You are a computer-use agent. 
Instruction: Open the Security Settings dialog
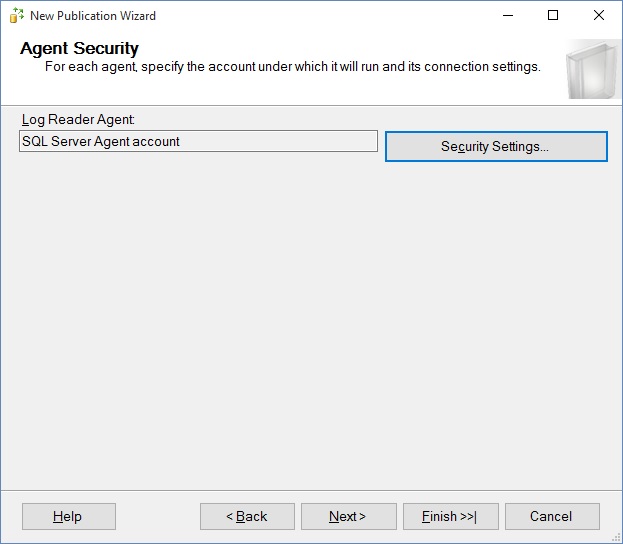click(x=496, y=146)
